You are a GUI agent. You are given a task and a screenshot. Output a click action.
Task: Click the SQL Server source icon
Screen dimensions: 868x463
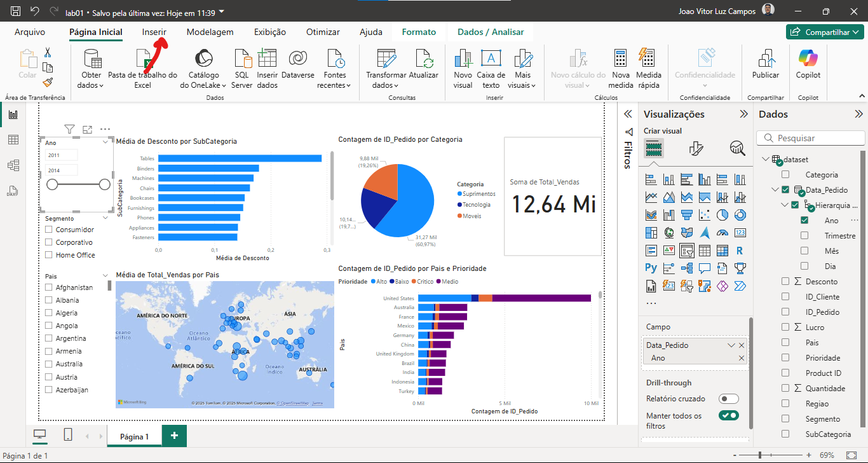pyautogui.click(x=243, y=59)
